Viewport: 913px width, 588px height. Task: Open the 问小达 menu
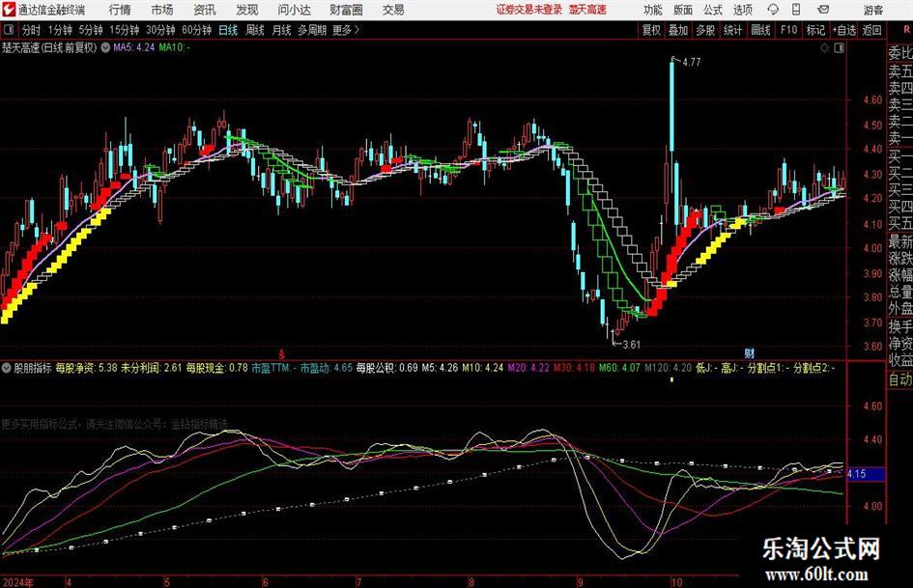(294, 10)
